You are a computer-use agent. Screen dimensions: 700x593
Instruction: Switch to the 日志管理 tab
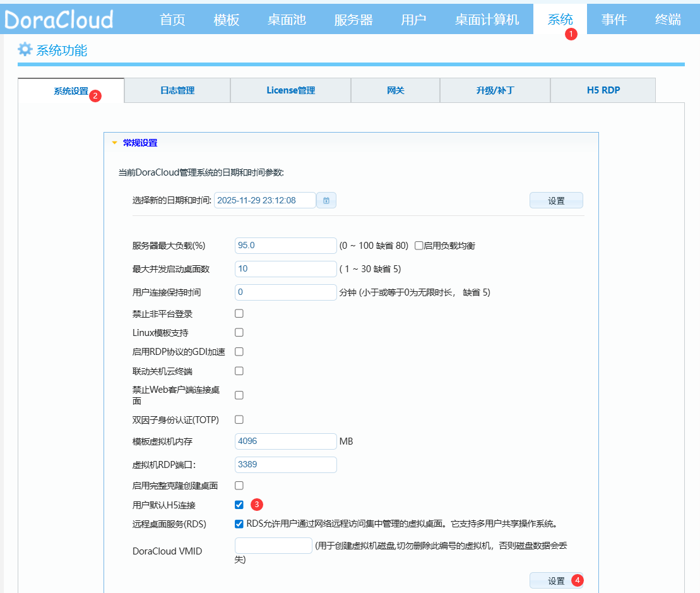177,90
